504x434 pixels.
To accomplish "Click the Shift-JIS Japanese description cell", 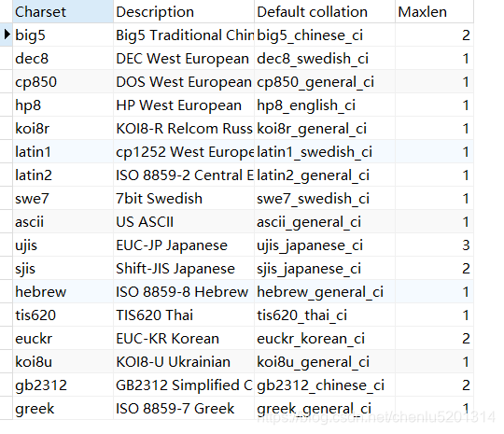I will tap(184, 268).
